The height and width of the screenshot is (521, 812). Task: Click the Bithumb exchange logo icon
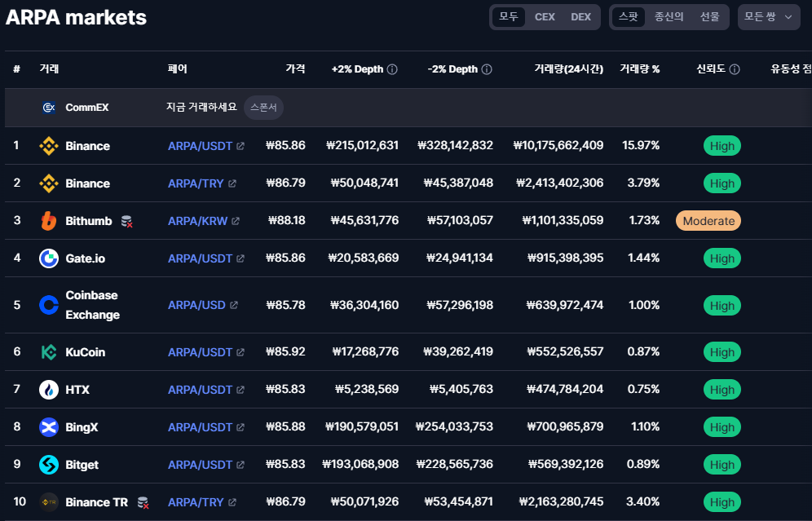pyautogui.click(x=49, y=221)
